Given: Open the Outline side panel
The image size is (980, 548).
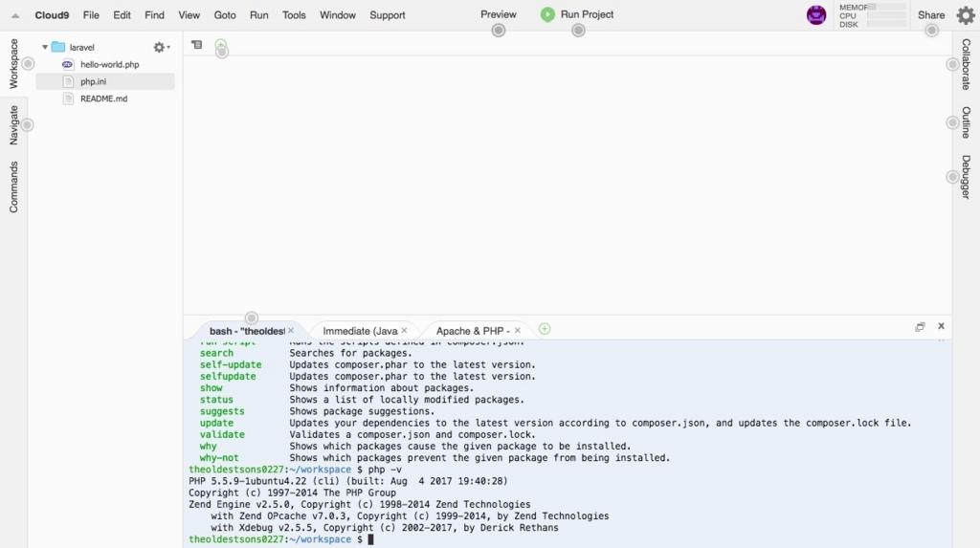Looking at the screenshot, I should click(x=967, y=122).
